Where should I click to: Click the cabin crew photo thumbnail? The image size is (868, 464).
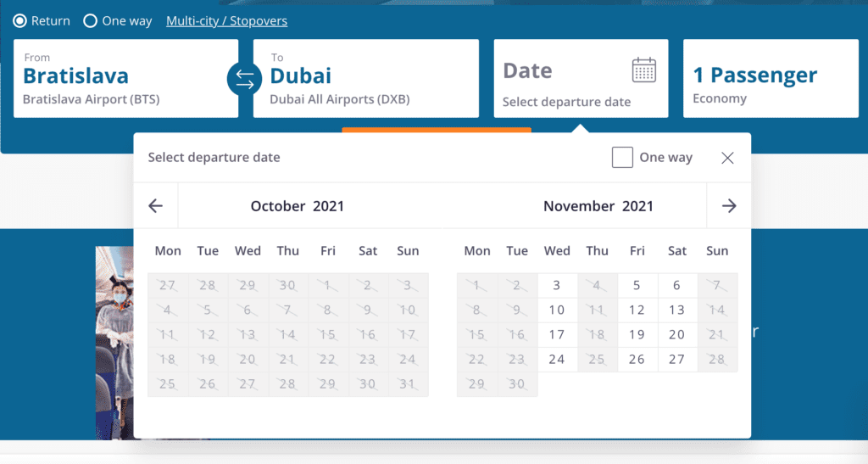(114, 339)
